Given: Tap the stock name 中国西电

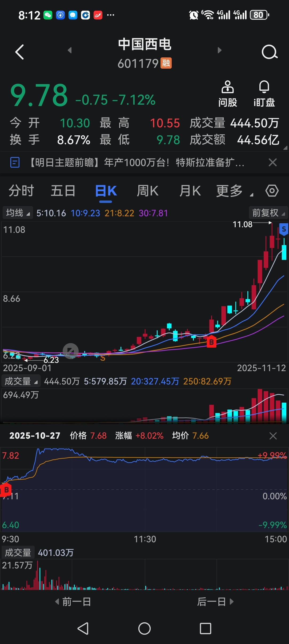Looking at the screenshot, I should pyautogui.click(x=144, y=44).
